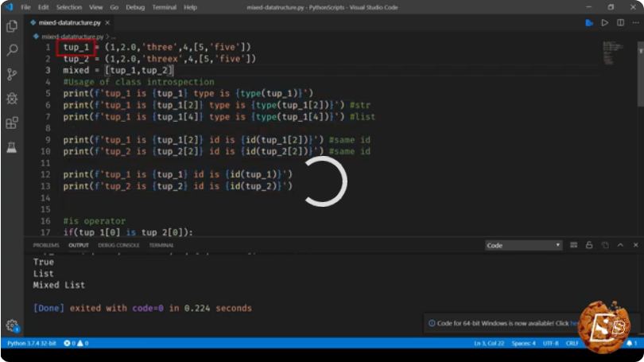Open the Search view icon
Screen dimensions: 644x362
(12, 50)
